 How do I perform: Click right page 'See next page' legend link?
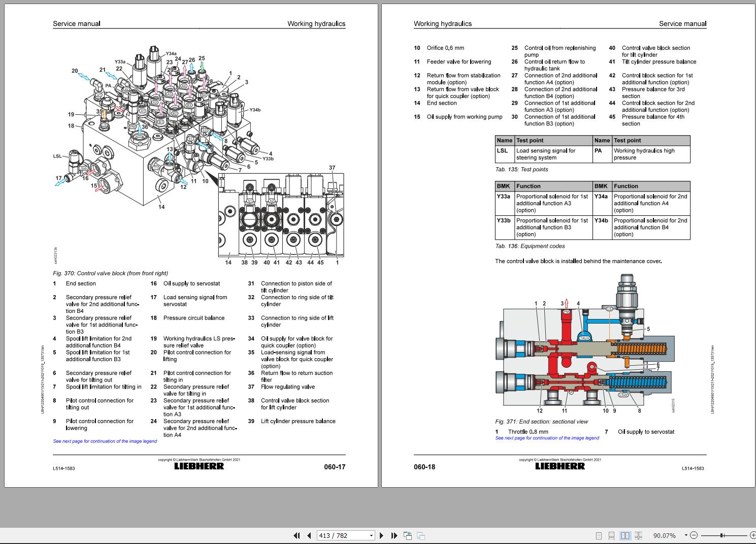pos(547,438)
